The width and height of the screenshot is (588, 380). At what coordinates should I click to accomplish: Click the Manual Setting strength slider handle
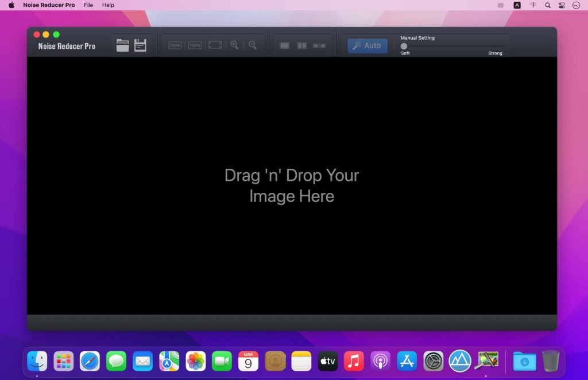(x=404, y=46)
